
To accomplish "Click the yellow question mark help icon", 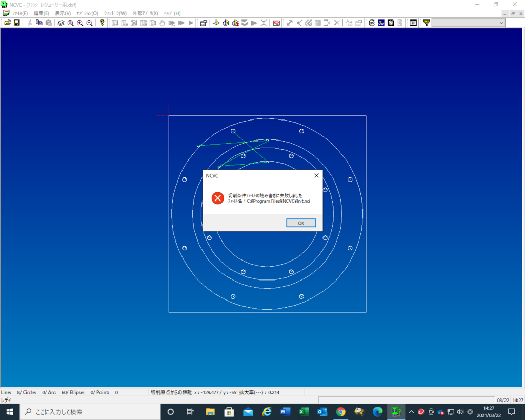I will tap(102, 23).
